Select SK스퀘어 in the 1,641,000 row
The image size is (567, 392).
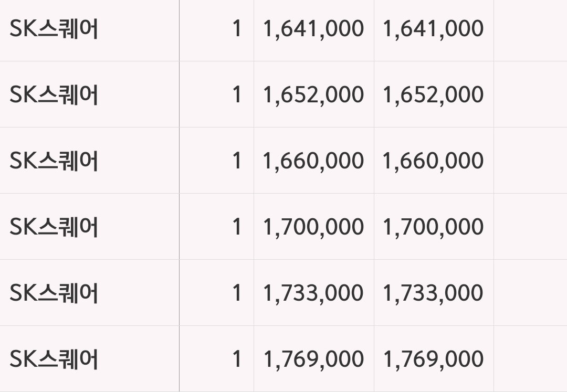coord(54,29)
